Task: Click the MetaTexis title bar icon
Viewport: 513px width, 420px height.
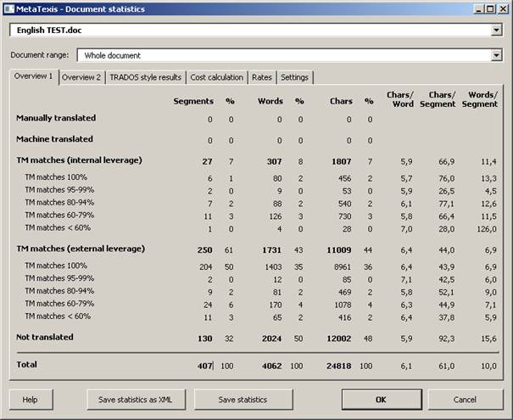Action: (x=9, y=8)
